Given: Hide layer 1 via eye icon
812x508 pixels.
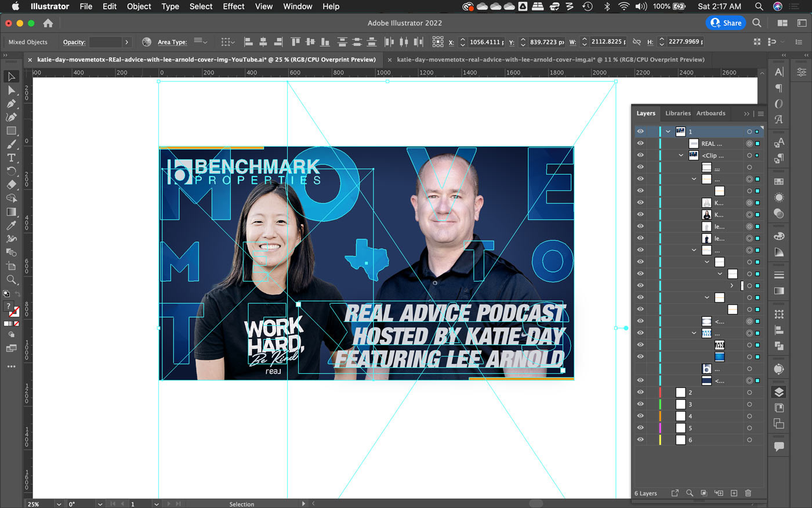Looking at the screenshot, I should [x=640, y=132].
